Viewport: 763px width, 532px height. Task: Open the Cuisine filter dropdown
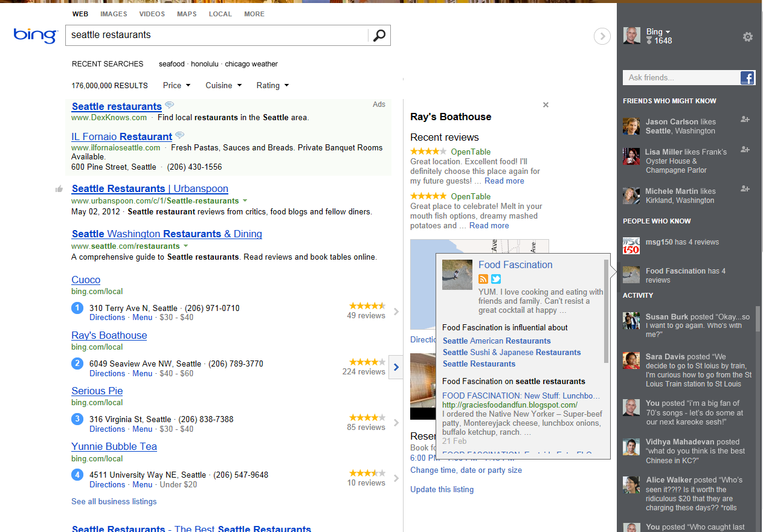coord(224,86)
